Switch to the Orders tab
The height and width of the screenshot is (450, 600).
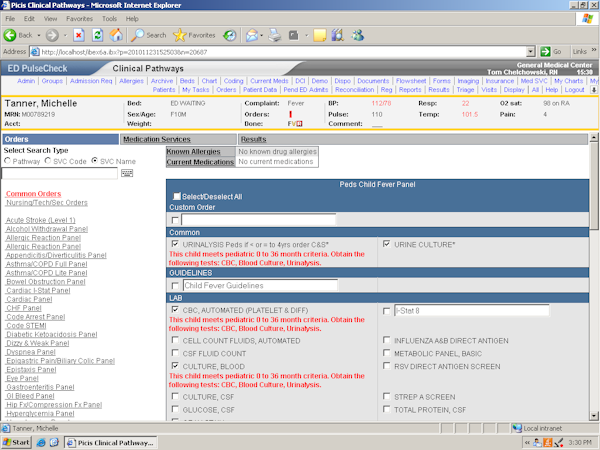(x=60, y=139)
